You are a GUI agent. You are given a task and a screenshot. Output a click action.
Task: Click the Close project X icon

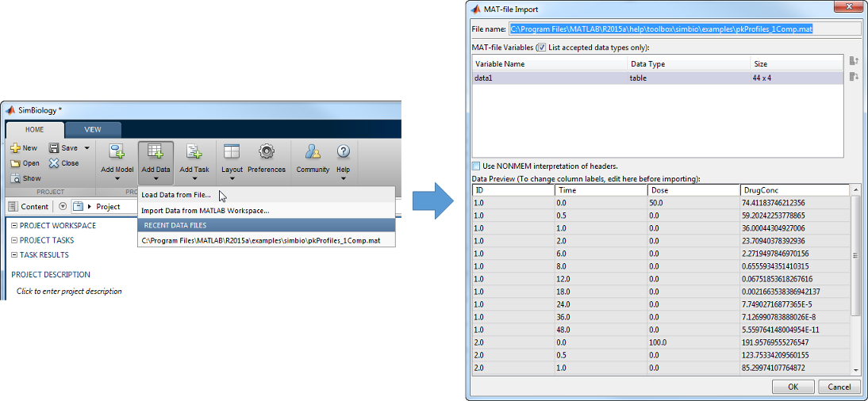point(54,163)
